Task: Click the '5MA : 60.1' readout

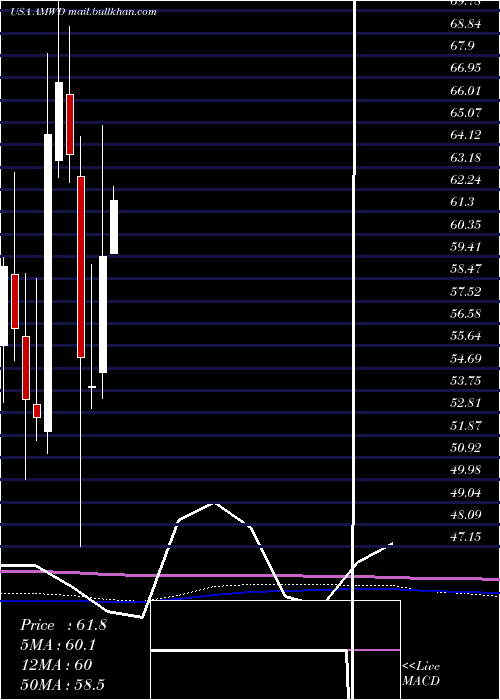Action: [58, 645]
